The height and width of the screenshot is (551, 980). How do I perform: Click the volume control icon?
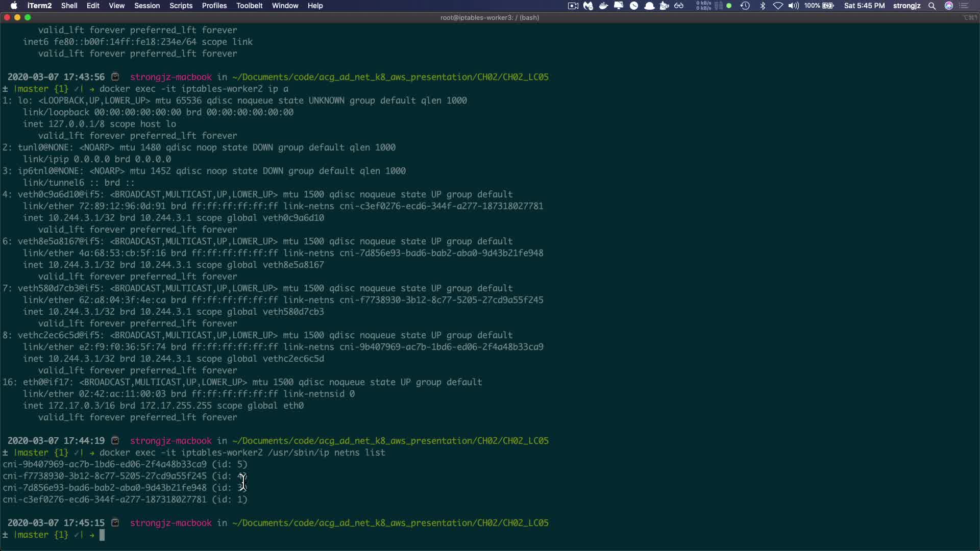(x=793, y=6)
